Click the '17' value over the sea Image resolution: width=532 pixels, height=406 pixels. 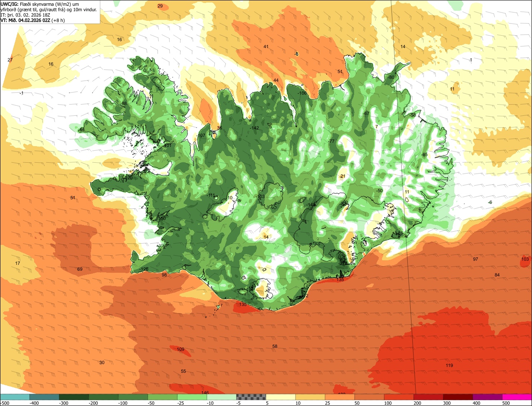click(17, 264)
